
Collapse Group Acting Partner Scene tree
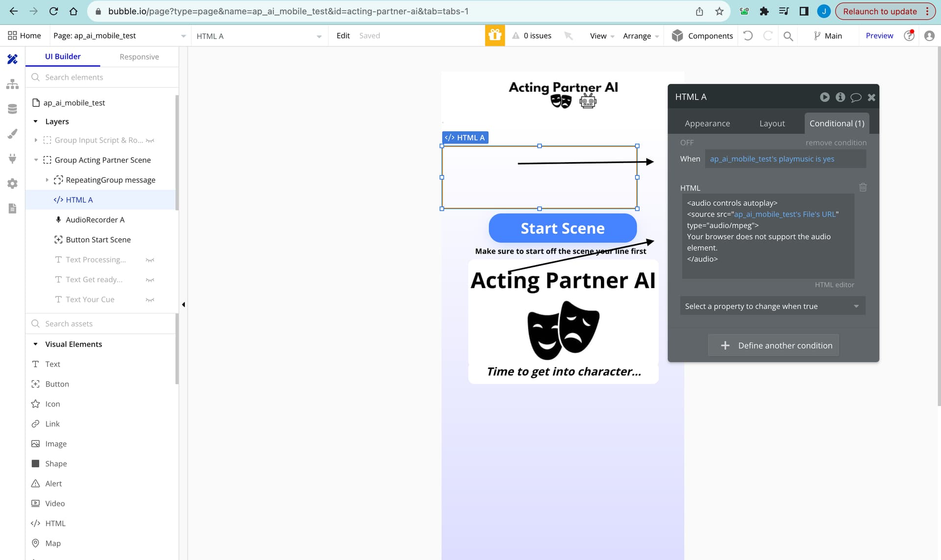click(36, 160)
